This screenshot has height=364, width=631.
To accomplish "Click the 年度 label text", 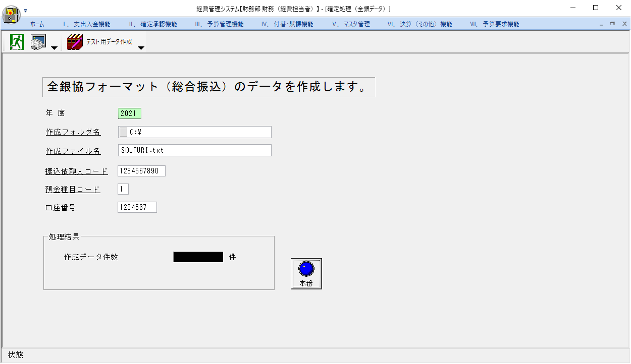I will (56, 113).
